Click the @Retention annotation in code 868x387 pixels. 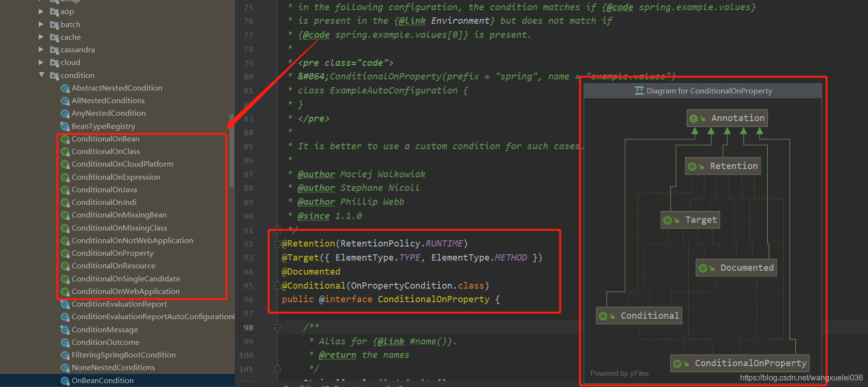pyautogui.click(x=309, y=244)
